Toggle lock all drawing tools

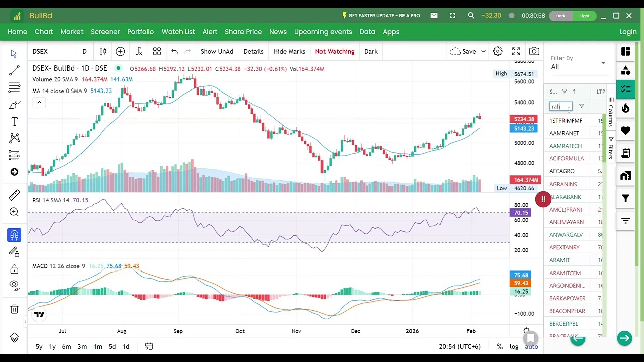(14, 269)
